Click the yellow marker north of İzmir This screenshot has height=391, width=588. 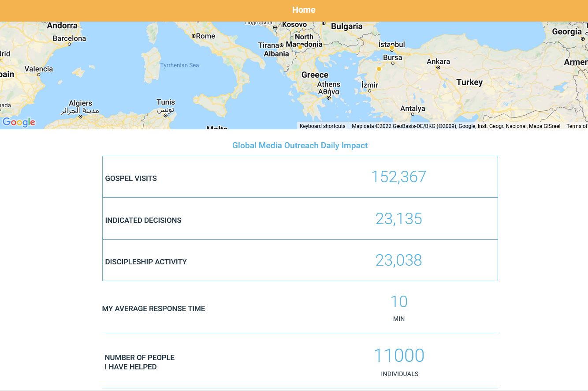pos(379,69)
